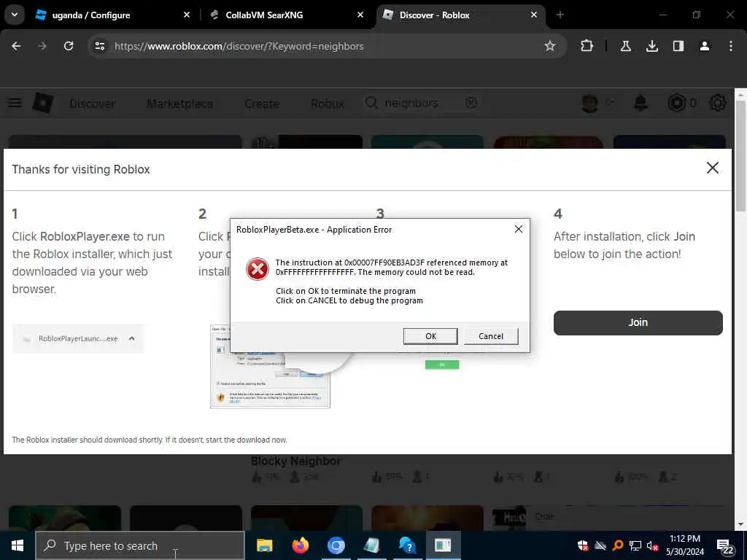Close the CollabVM SearXNG tab

tap(360, 15)
